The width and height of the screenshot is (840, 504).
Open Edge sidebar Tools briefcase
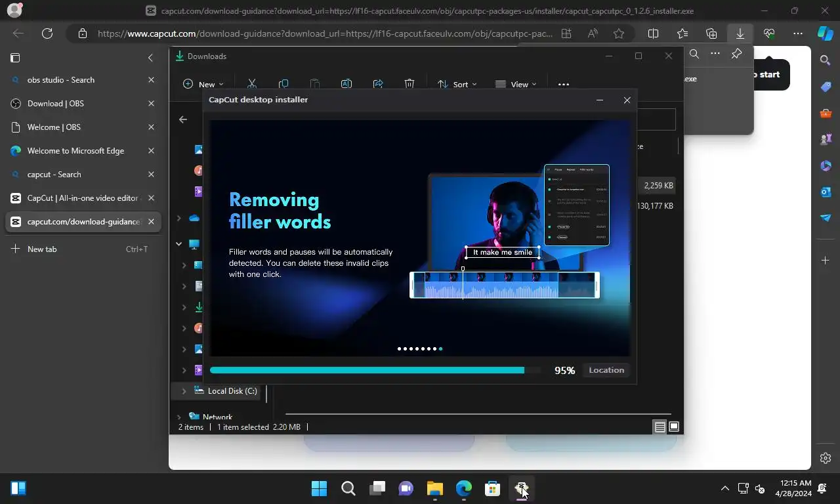point(826,113)
